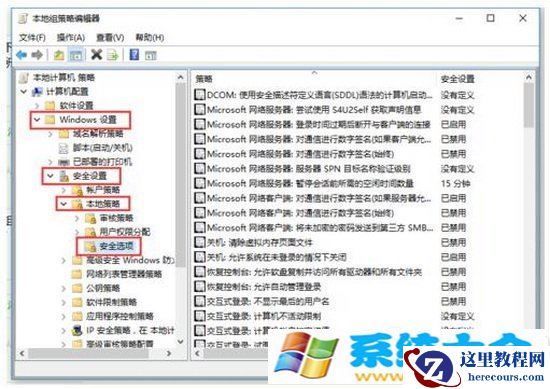Click the shield icon beside 安全设置

click(x=64, y=176)
